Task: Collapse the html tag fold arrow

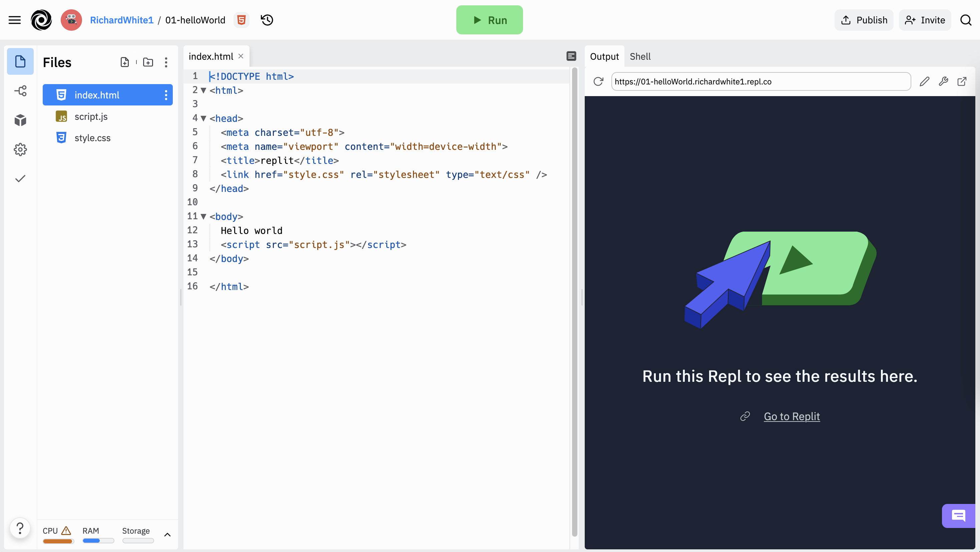Action: [x=203, y=90]
